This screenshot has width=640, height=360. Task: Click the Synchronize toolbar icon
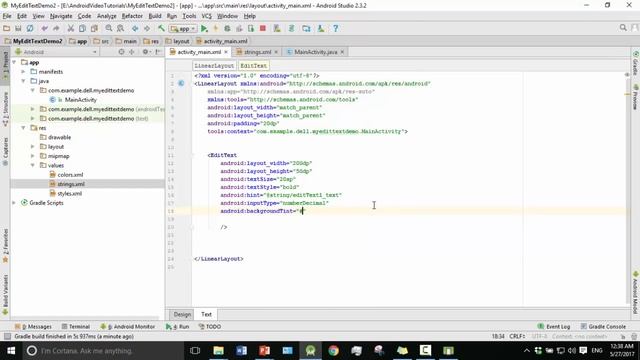(x=30, y=29)
